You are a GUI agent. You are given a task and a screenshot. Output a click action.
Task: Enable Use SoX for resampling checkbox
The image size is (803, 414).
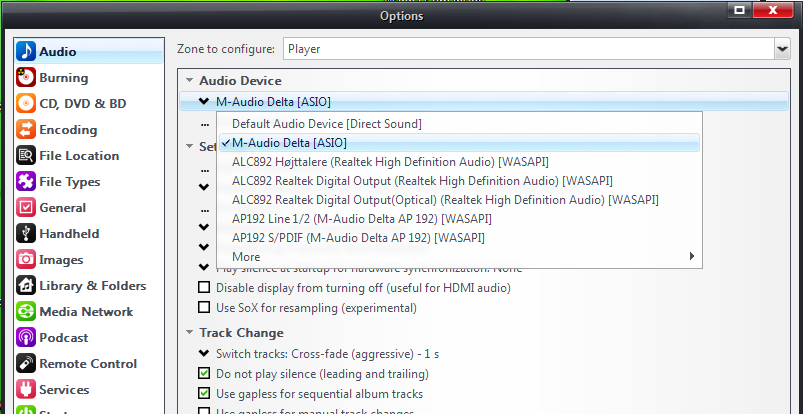pyautogui.click(x=204, y=307)
